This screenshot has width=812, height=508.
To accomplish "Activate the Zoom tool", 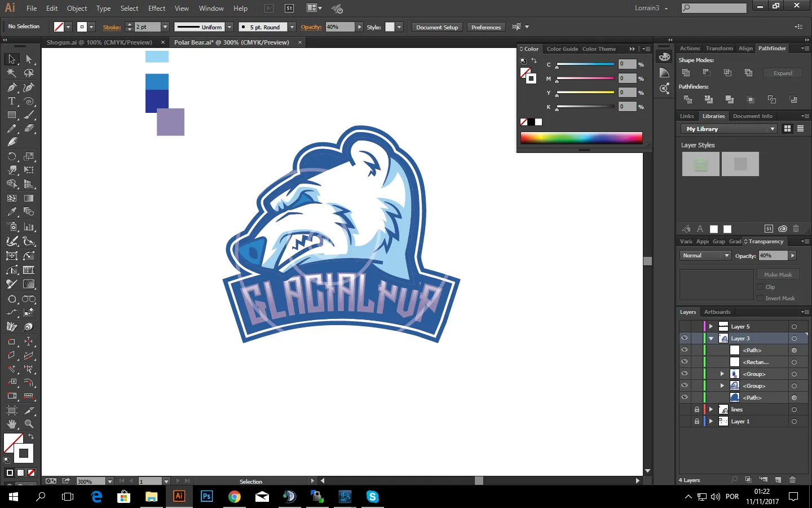I will coord(29,424).
